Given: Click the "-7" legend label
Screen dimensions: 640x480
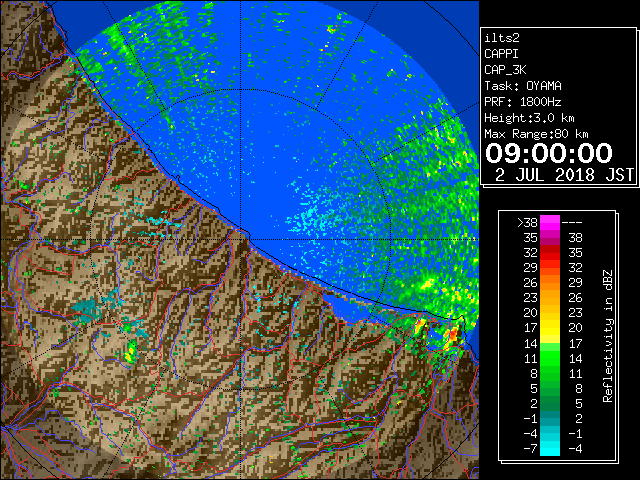Looking at the screenshot, I should (530, 449).
